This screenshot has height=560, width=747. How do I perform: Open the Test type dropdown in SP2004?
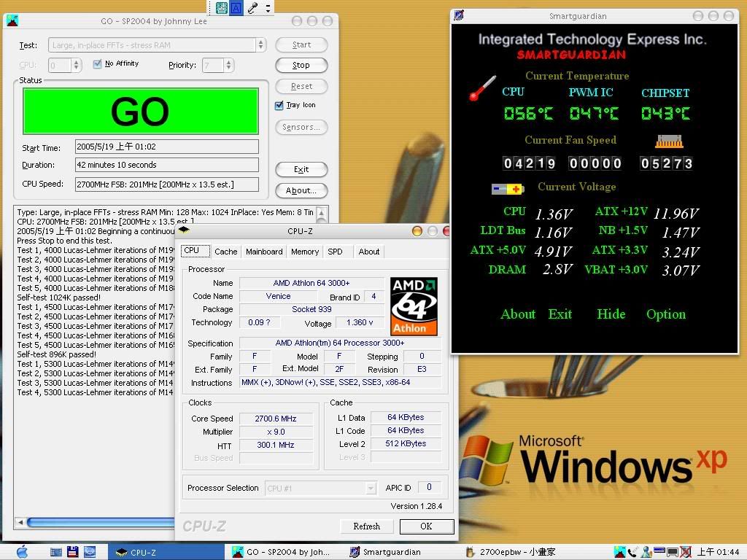[x=260, y=44]
